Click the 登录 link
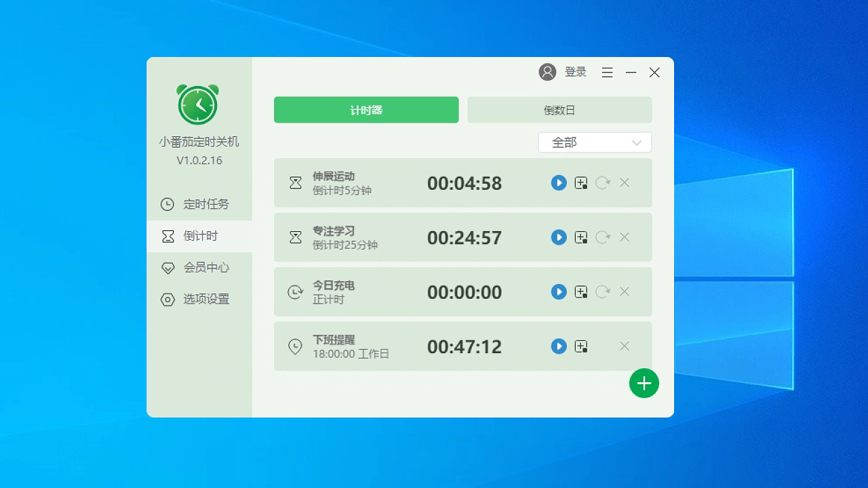868x488 pixels. 574,72
